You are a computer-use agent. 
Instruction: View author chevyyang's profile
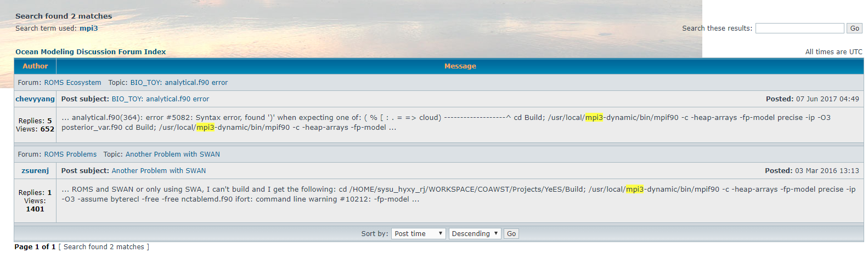(35, 99)
